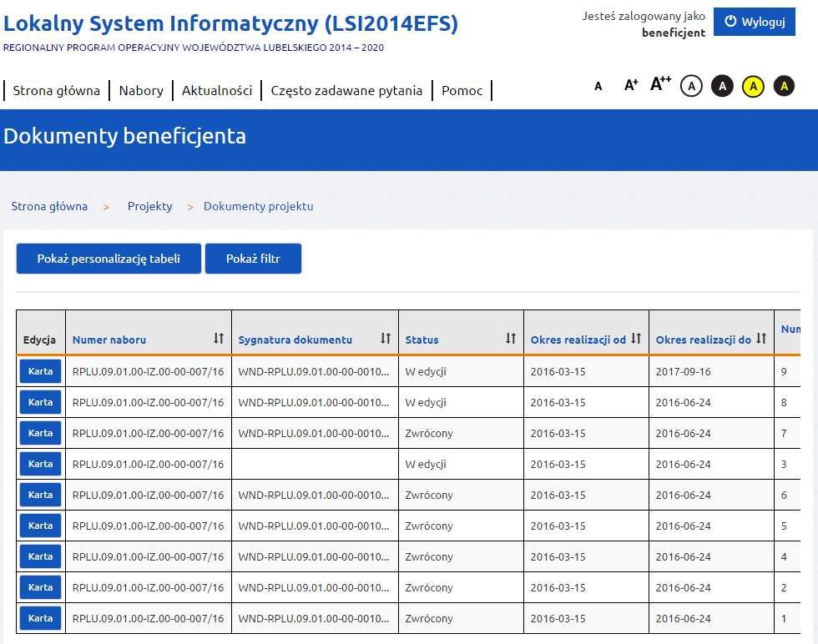This screenshot has height=644, width=818.
Task: Set the largest font size with A++
Action: pos(660,83)
